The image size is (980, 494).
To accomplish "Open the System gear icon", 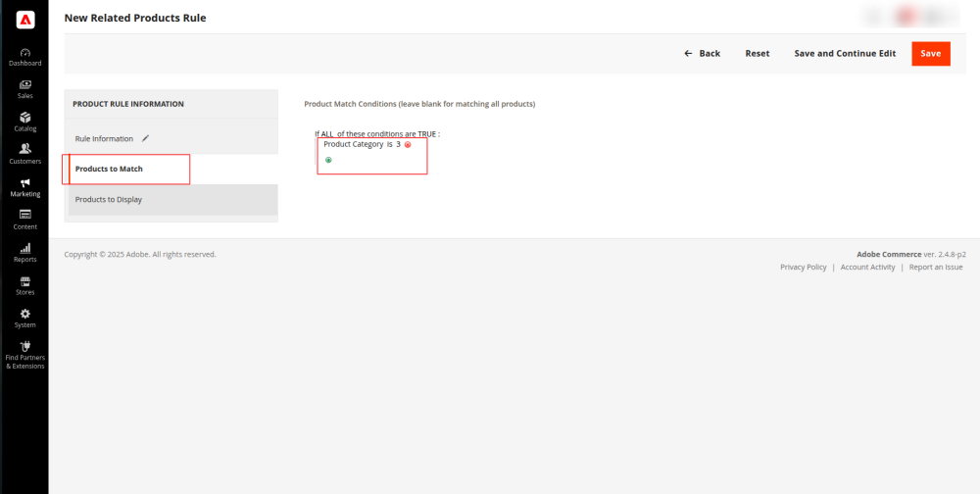I will click(x=24, y=318).
